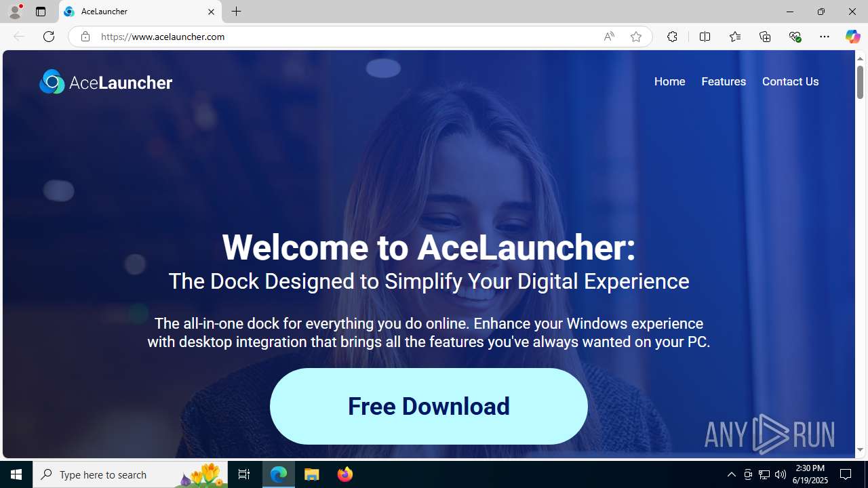Image resolution: width=868 pixels, height=488 pixels.
Task: Click the Free Download button
Action: click(429, 406)
